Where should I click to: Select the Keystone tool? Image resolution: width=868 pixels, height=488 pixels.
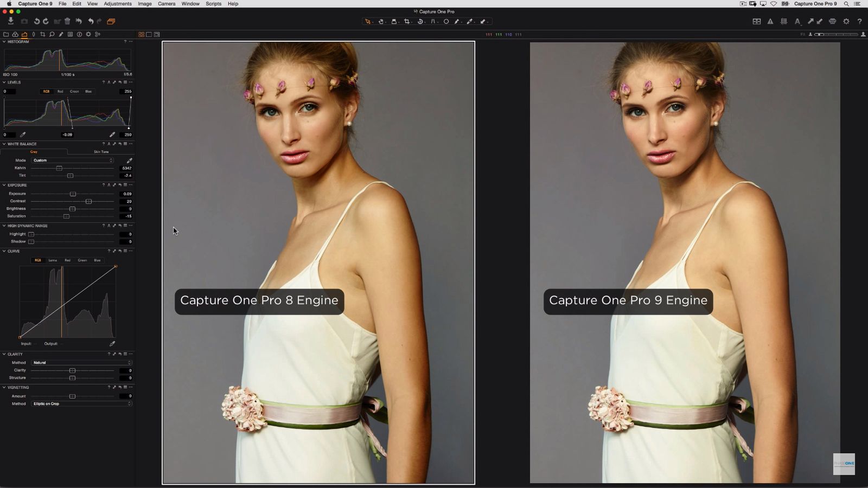click(433, 22)
